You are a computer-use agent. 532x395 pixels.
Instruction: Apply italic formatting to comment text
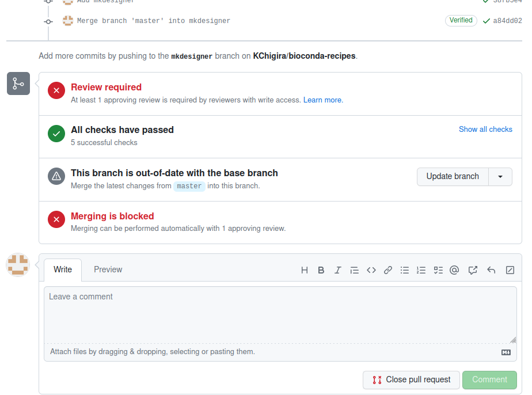337,270
